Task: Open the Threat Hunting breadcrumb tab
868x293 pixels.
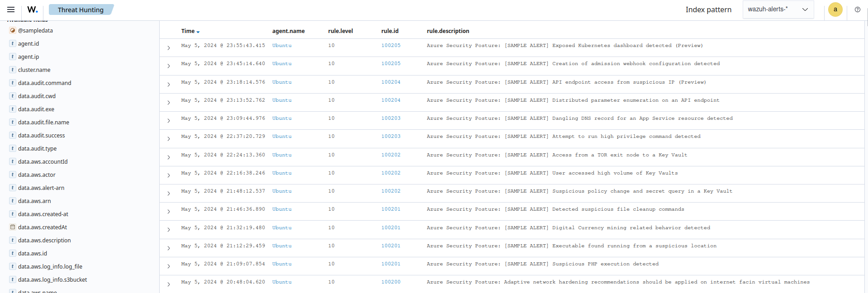Action: (81, 10)
